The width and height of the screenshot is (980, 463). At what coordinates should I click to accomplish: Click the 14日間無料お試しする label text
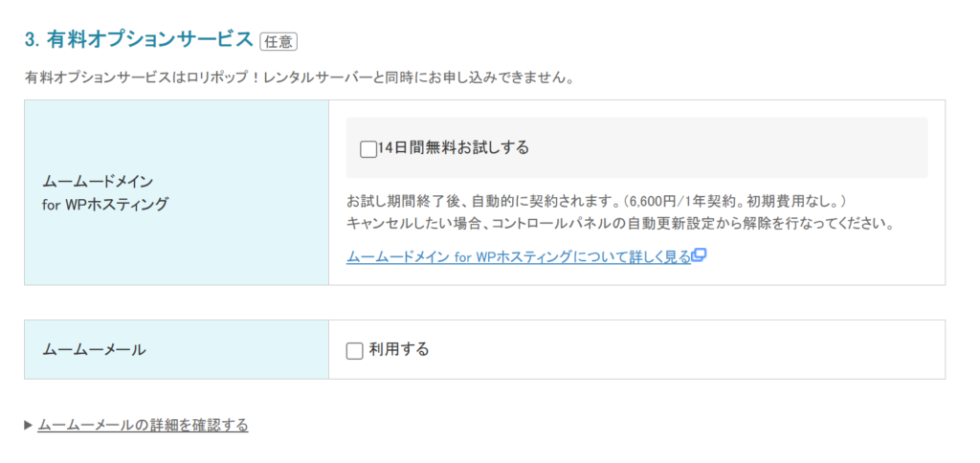pyautogui.click(x=454, y=147)
